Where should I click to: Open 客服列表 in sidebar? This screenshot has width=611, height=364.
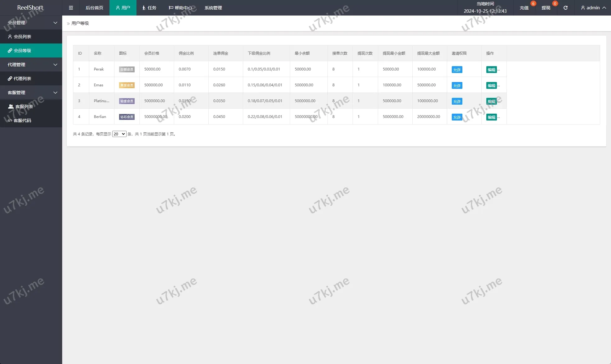pyautogui.click(x=24, y=107)
